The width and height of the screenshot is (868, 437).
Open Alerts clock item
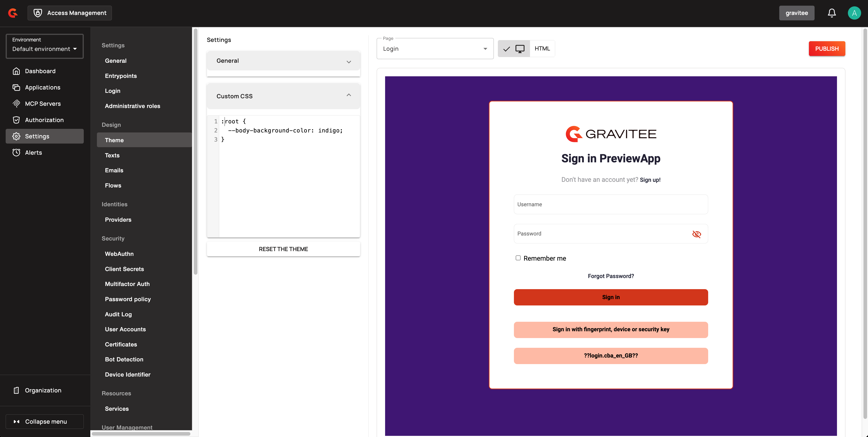[33, 153]
